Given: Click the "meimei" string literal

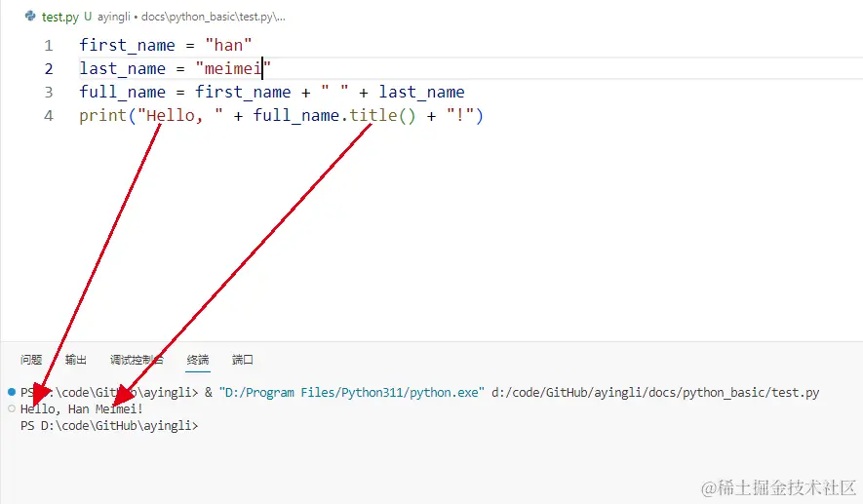Looking at the screenshot, I should click(x=233, y=69).
